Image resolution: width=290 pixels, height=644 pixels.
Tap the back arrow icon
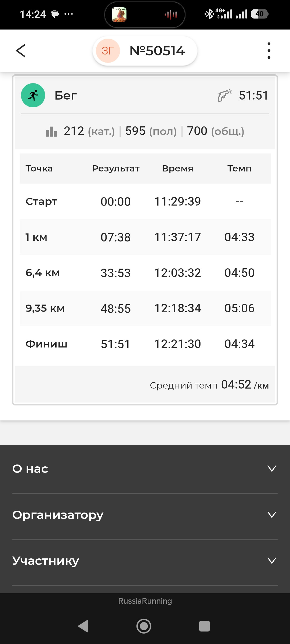[21, 51]
